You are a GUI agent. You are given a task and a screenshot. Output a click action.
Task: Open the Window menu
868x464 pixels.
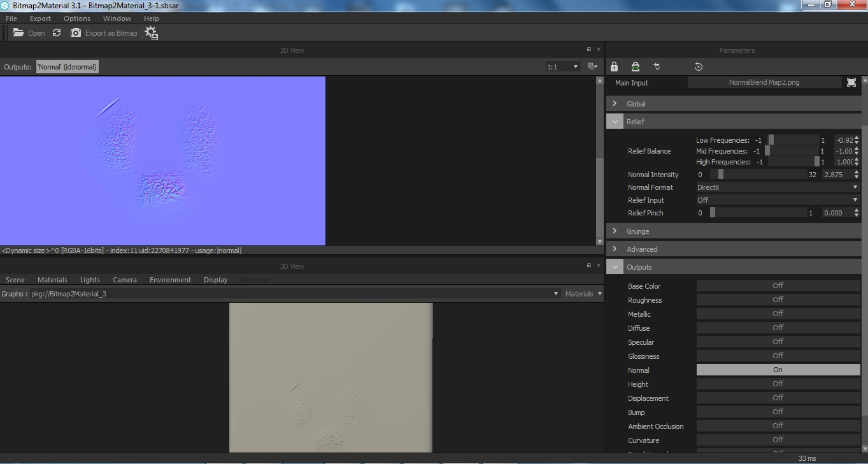[117, 18]
